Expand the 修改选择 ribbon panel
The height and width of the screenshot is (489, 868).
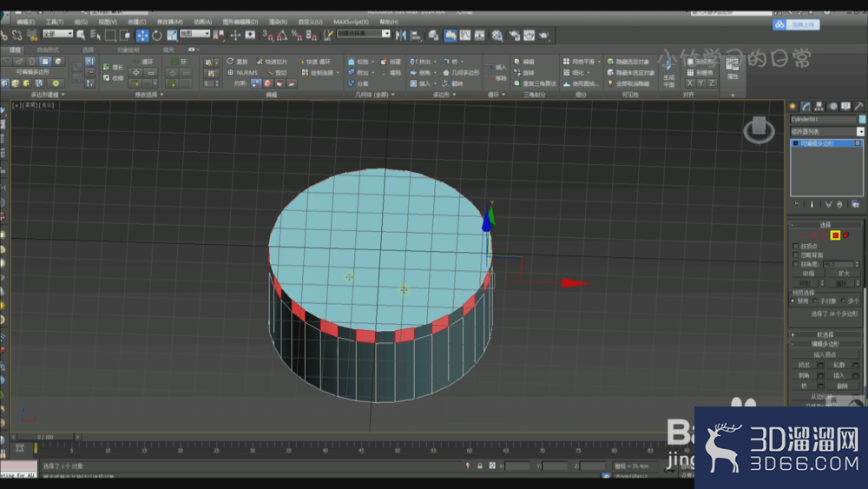pyautogui.click(x=149, y=95)
